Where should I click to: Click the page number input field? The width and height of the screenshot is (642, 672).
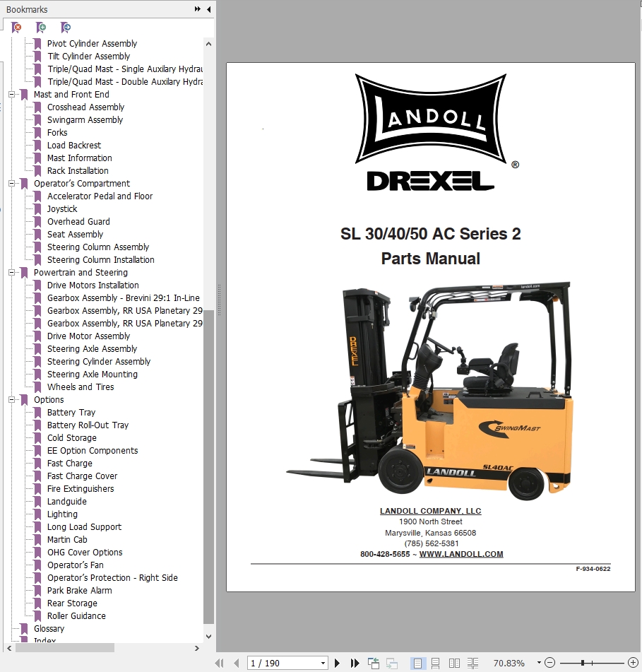click(x=283, y=663)
